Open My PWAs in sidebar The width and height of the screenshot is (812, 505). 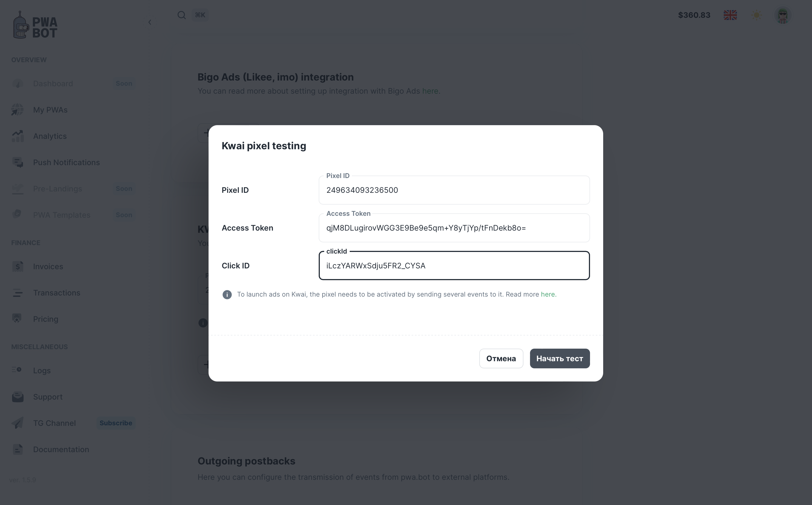[x=50, y=110]
